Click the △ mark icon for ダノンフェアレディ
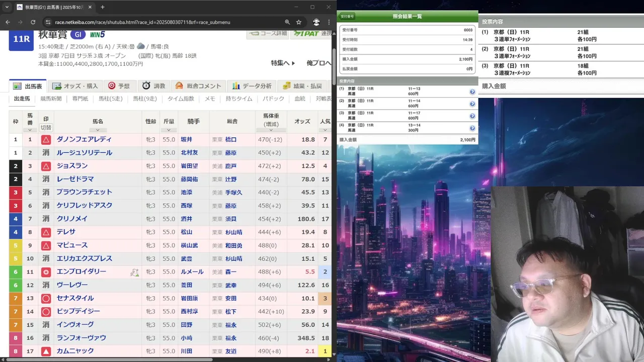This screenshot has height=362, width=644. (x=46, y=140)
